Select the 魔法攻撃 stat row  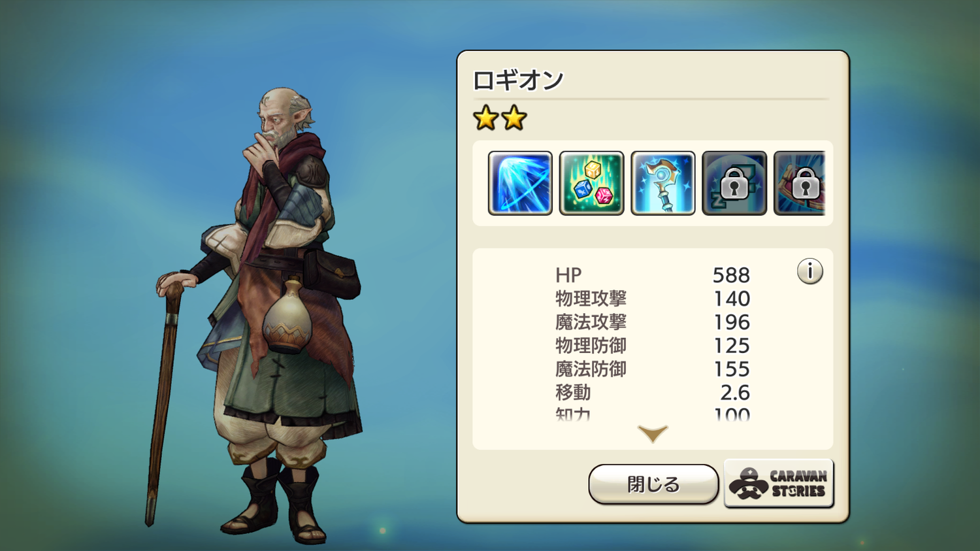pos(653,322)
